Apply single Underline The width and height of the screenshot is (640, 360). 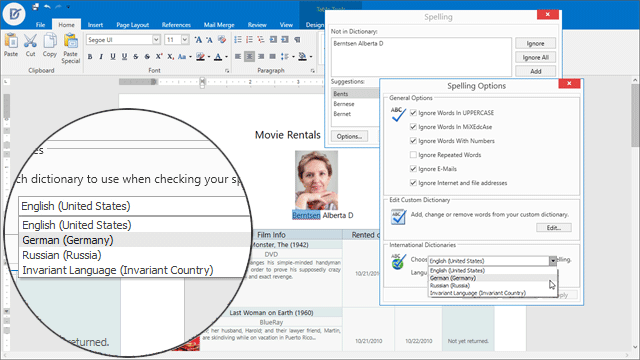pos(113,57)
